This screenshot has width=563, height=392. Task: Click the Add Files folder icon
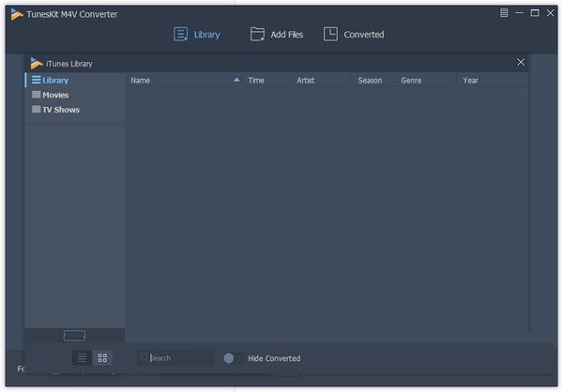tap(257, 35)
